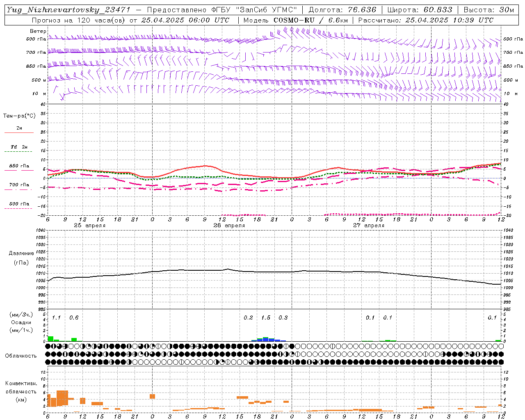Click the 700 гПа dash-dot temperature legend line

(18, 189)
